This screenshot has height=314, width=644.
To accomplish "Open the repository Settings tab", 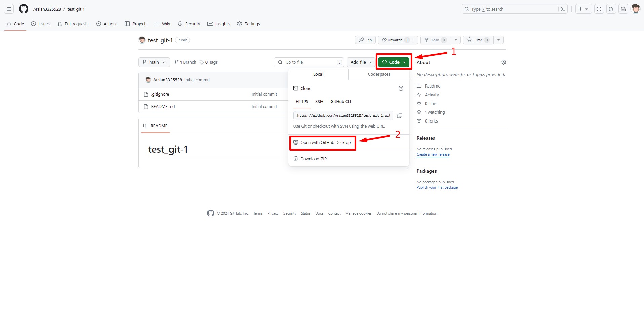I will coord(249,24).
